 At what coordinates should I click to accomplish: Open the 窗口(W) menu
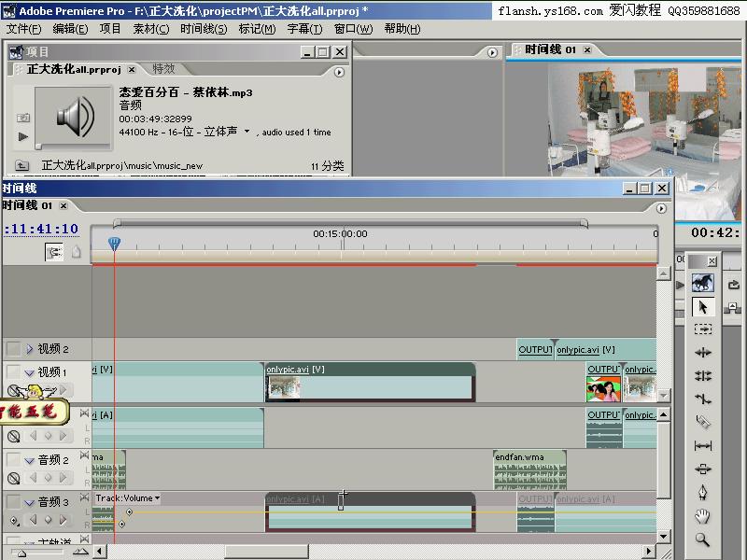[x=354, y=29]
